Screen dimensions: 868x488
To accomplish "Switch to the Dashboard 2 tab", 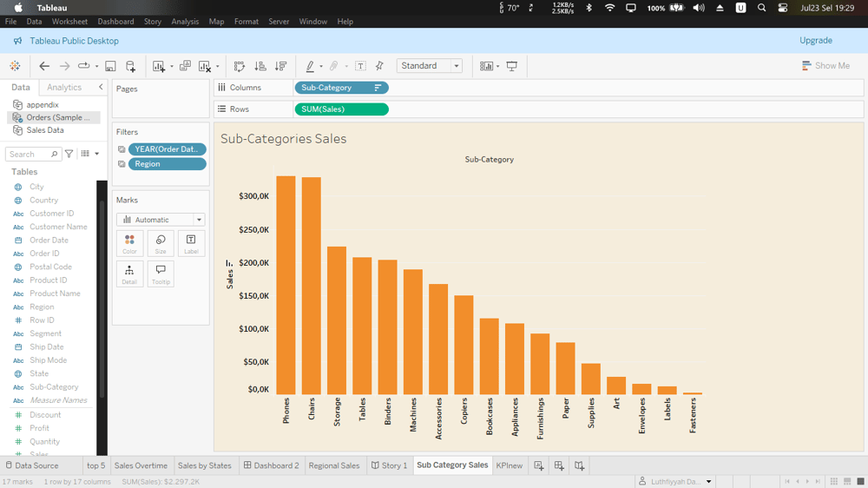I will coord(271,465).
